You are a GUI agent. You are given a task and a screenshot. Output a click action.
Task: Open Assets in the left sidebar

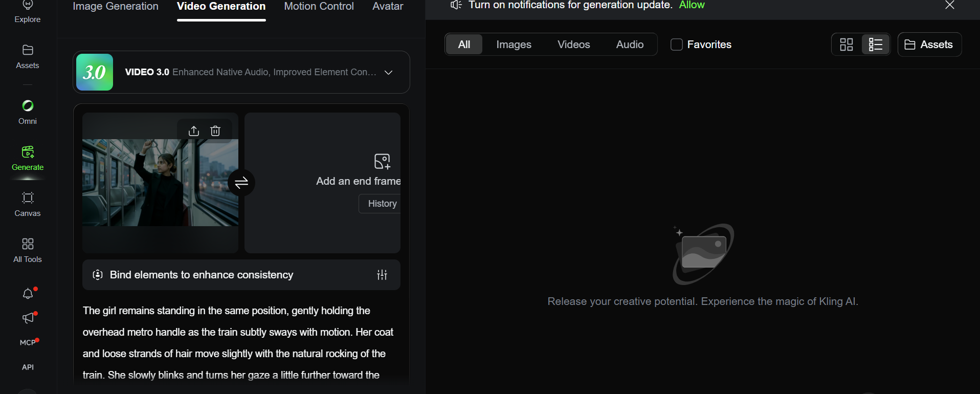[x=28, y=57]
